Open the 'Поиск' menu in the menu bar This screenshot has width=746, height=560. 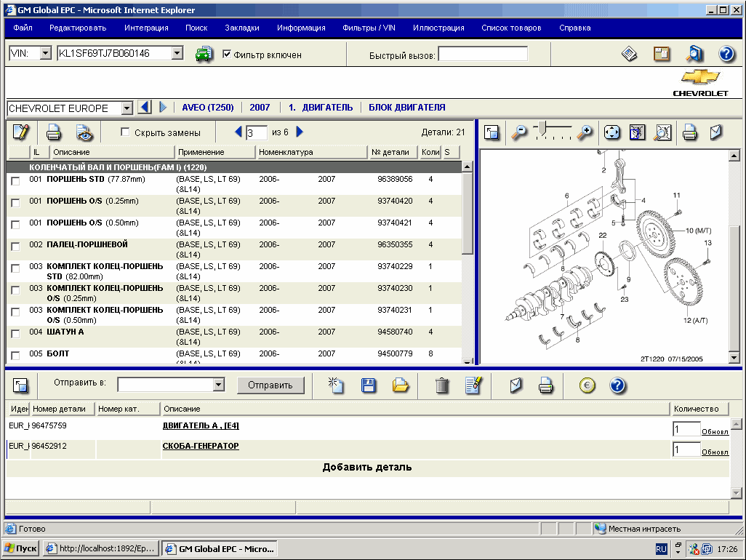click(x=196, y=28)
